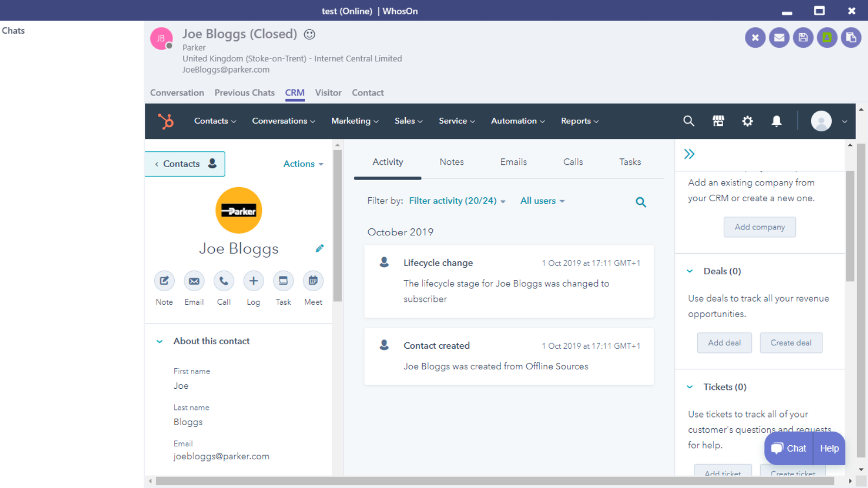The image size is (868, 488).
Task: Click the horizontal scrollbar at bottom
Action: click(494, 481)
